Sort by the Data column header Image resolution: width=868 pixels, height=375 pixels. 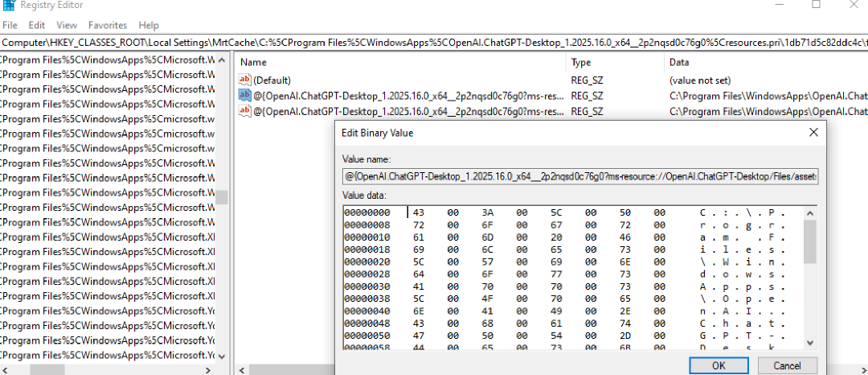(766, 62)
